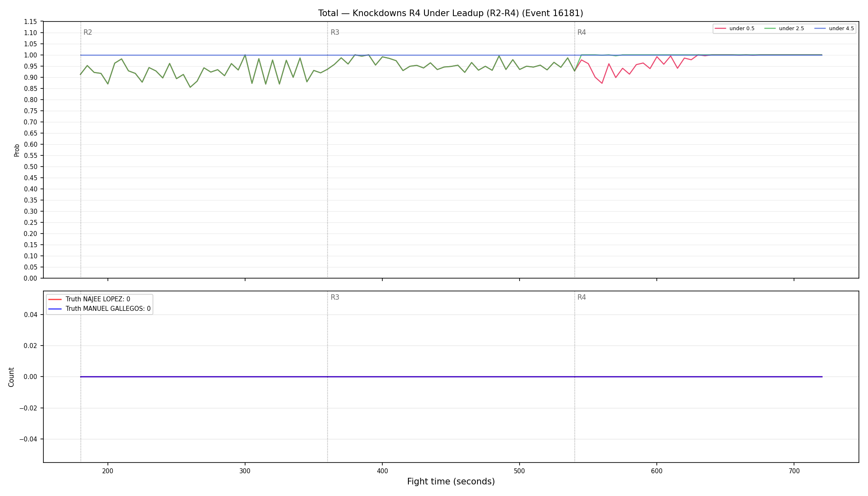Click the 600 tick label on x-axis
The image size is (868, 496).
tap(657, 471)
